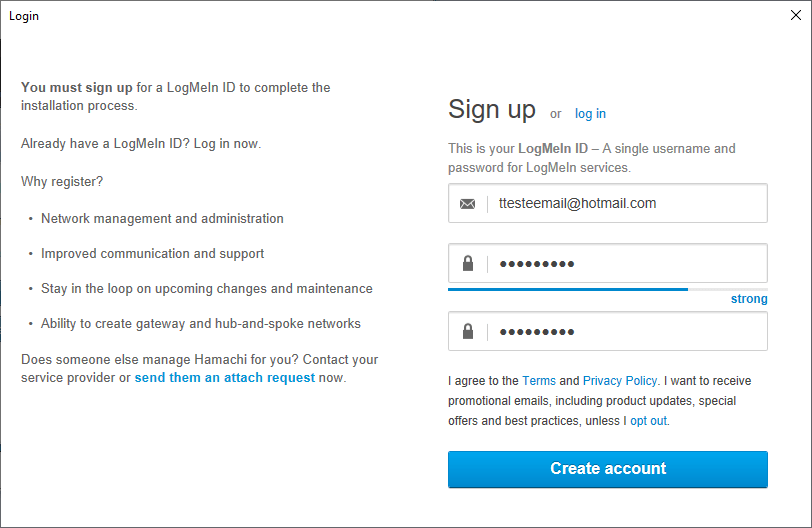The width and height of the screenshot is (812, 528).
Task: Click the envelope icon in the email field
Action: 467,204
